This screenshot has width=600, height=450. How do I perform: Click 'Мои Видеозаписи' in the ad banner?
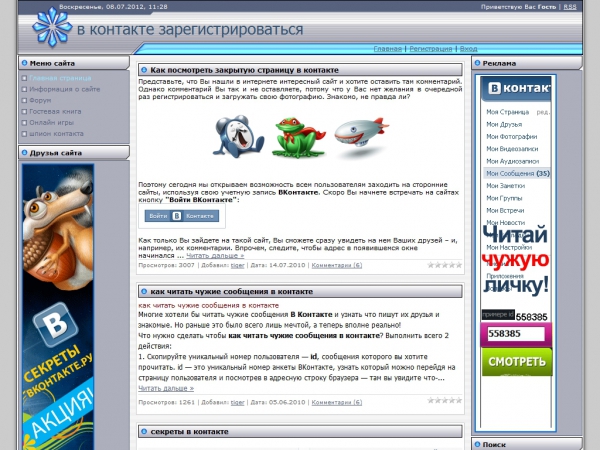click(x=512, y=149)
